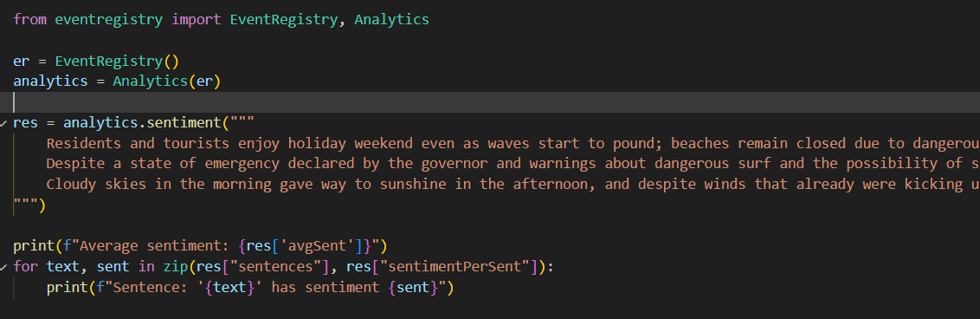The width and height of the screenshot is (980, 319).
Task: Fold the for text, sent loop
Action: pyautogui.click(x=3, y=267)
